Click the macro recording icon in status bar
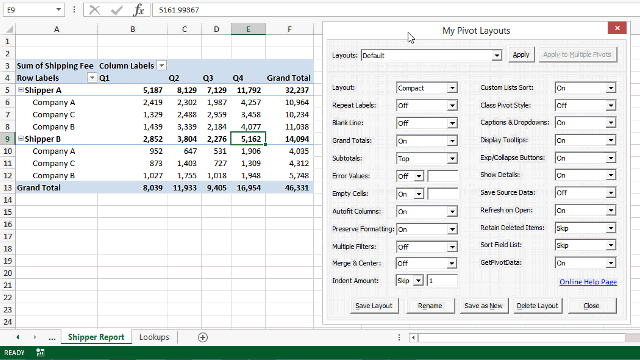Viewport: 640px width, 360px height. pos(40,353)
